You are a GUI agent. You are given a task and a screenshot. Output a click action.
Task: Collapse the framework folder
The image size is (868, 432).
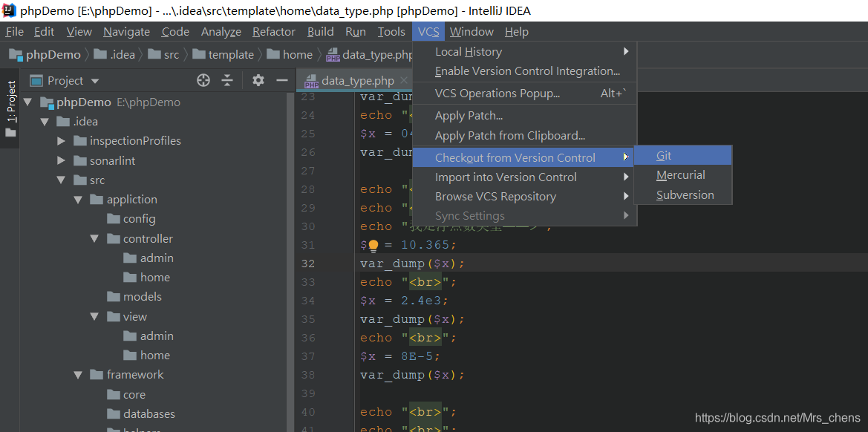[x=78, y=375]
